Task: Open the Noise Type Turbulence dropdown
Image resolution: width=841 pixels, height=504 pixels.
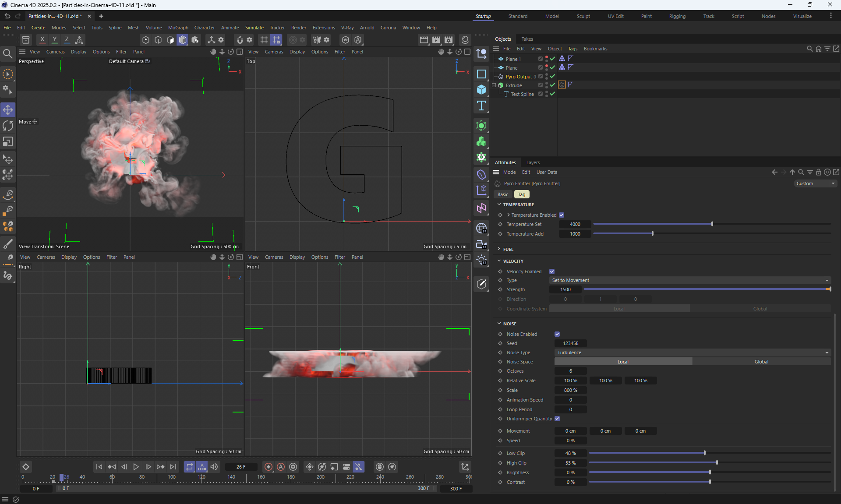Action: pyautogui.click(x=692, y=352)
